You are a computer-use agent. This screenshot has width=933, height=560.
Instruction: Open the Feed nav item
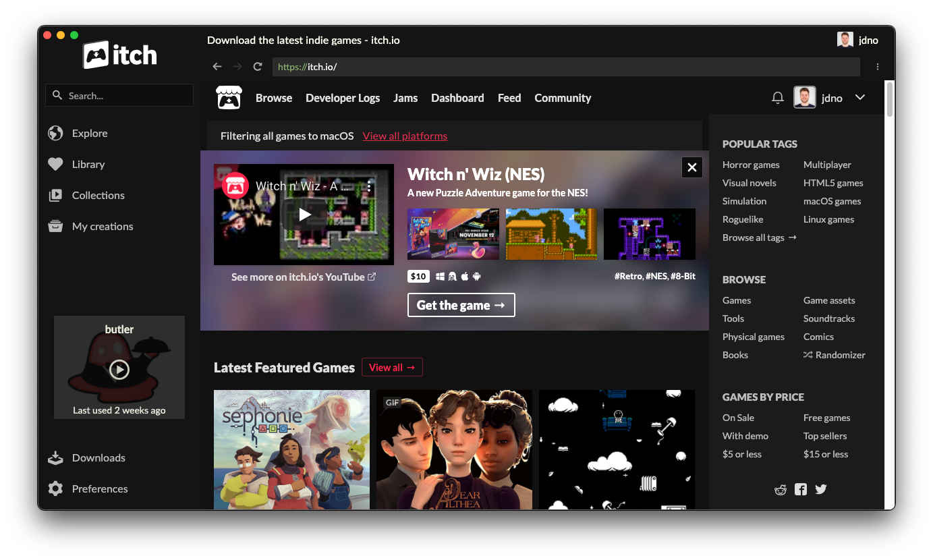pos(509,98)
